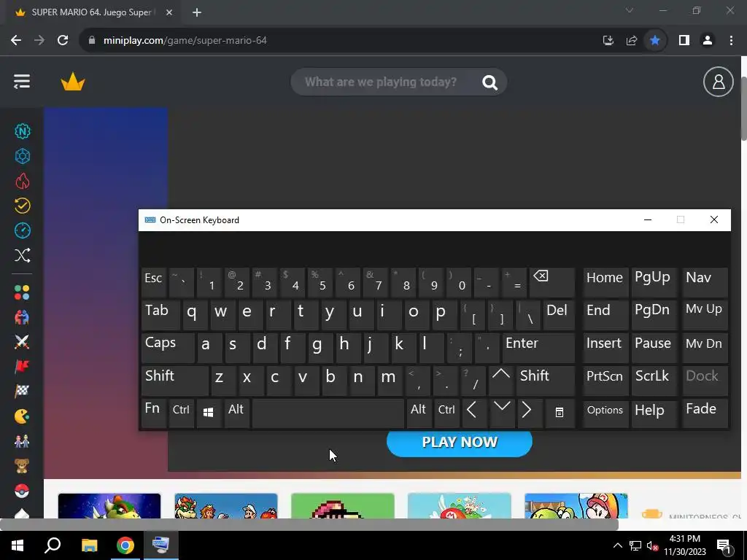This screenshot has width=747, height=560.
Task: Toggle Fade key on On-Screen Keyboard
Action: pyautogui.click(x=705, y=413)
